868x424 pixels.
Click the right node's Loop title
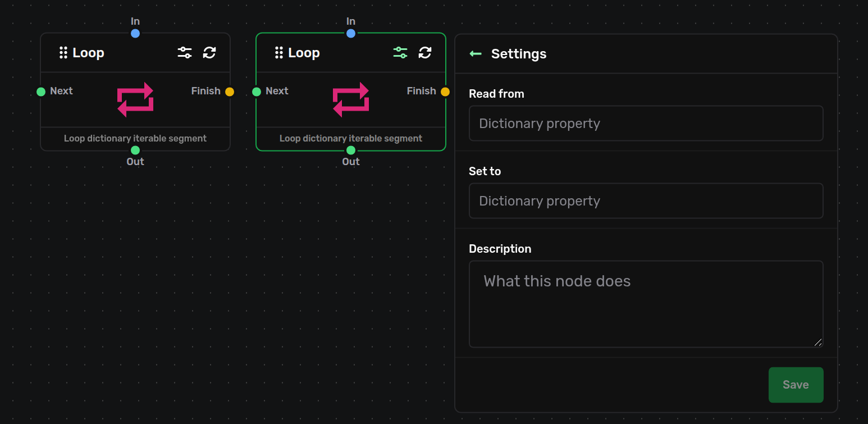pyautogui.click(x=304, y=53)
